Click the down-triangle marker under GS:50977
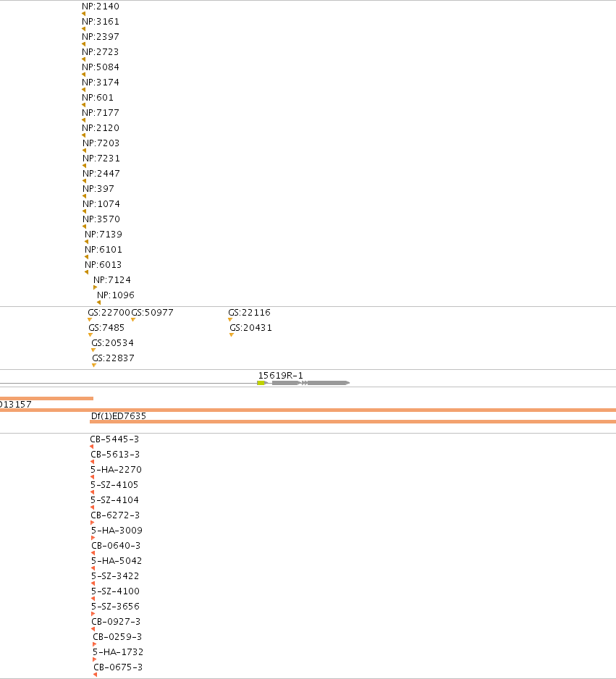 133,319
